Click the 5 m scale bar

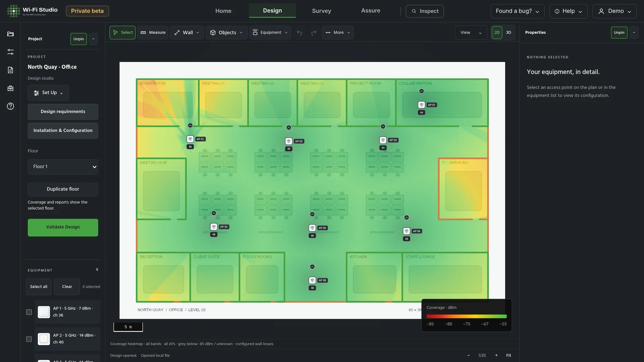[128, 327]
